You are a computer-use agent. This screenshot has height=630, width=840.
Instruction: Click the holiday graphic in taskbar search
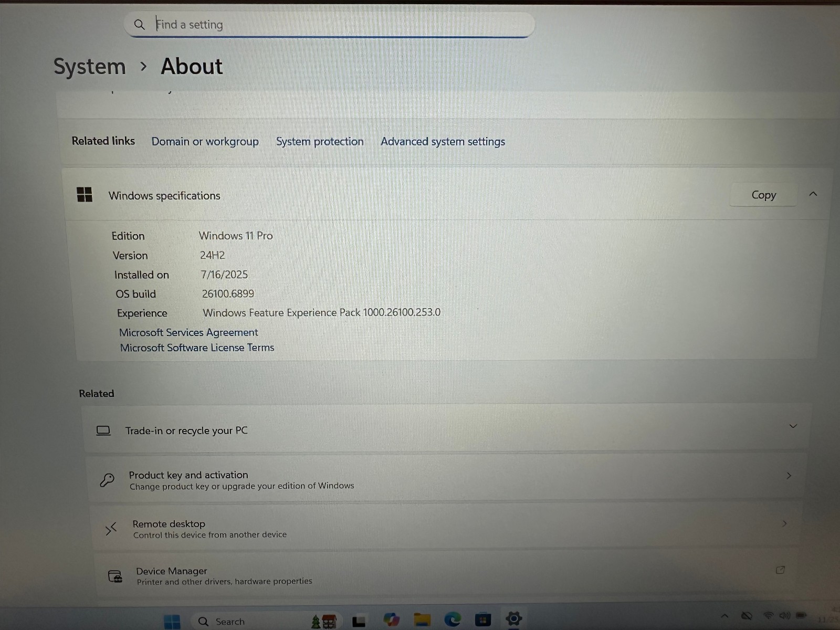pos(324,622)
